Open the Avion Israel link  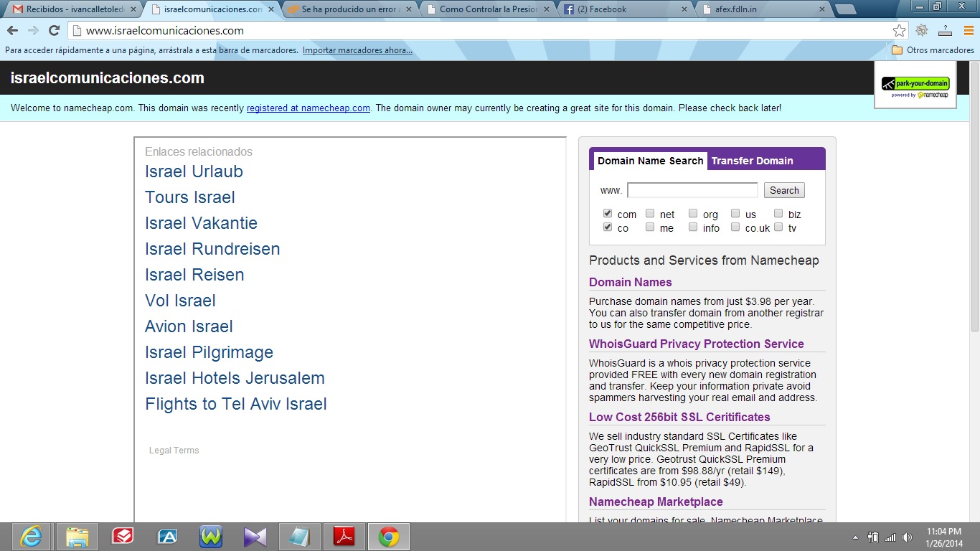(189, 326)
